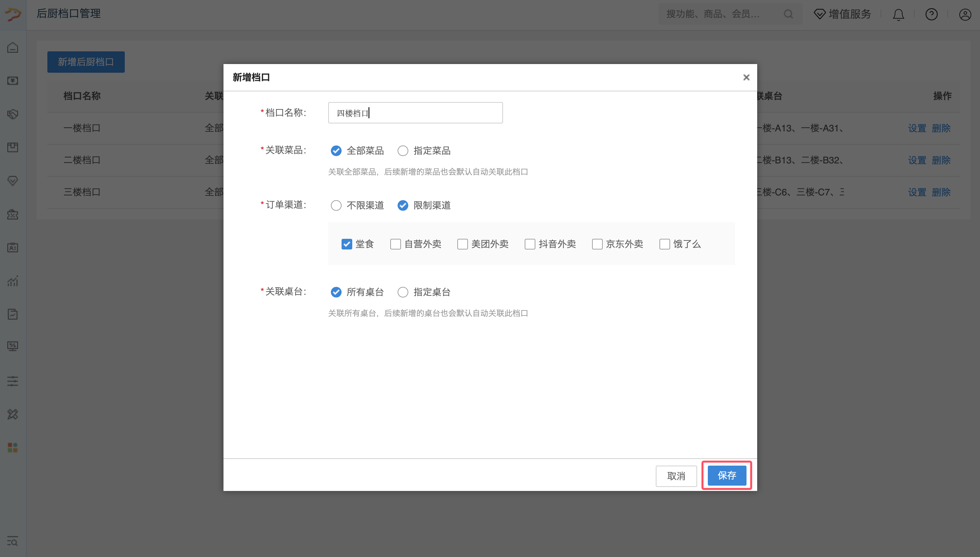This screenshot has height=557, width=980.
Task: Open the checklist report sidebar icon
Action: tap(13, 314)
